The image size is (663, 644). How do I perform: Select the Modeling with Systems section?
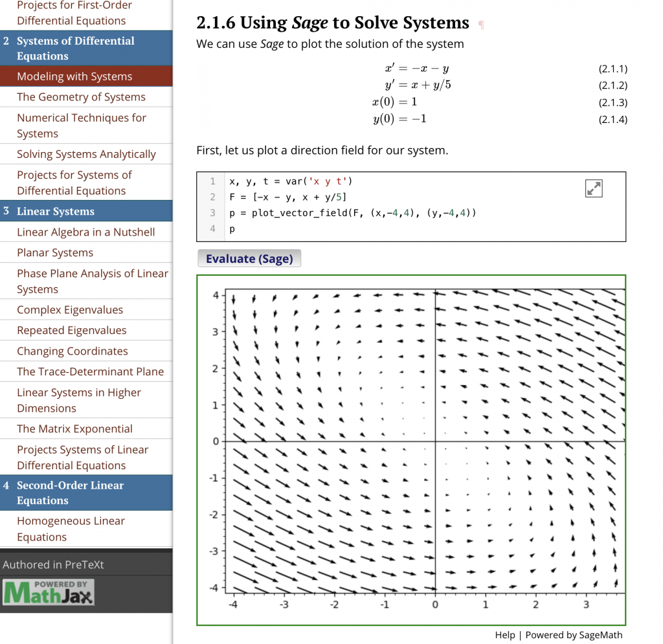pos(86,76)
